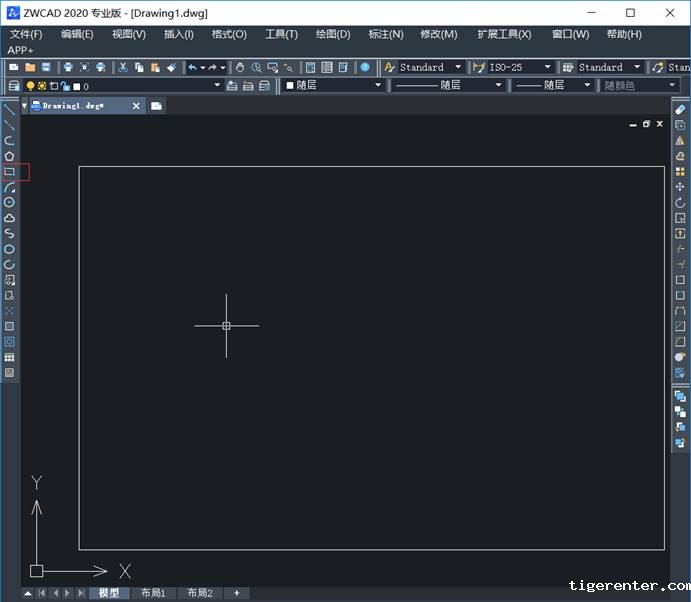This screenshot has height=602, width=691.
Task: Toggle the layer lightbulb on/off icon
Action: [x=30, y=86]
